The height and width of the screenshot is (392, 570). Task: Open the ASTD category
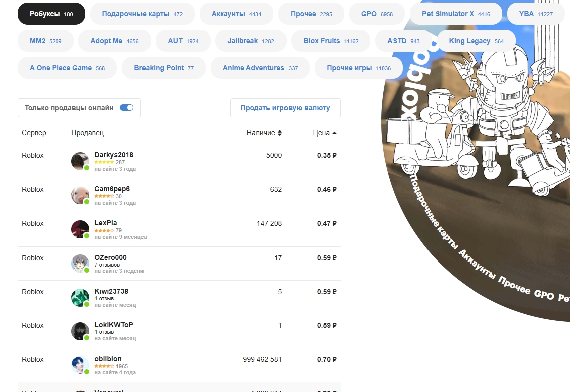point(403,41)
